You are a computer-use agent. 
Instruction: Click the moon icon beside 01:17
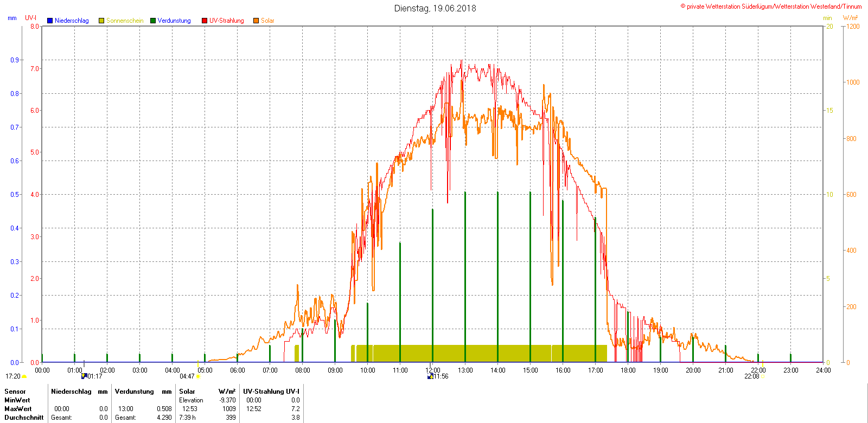(x=84, y=376)
